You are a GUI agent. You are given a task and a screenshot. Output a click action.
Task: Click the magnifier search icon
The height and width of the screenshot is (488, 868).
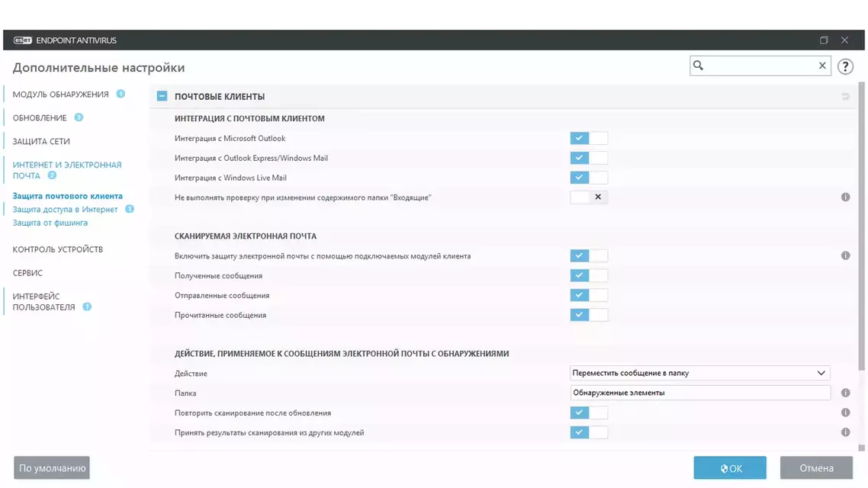click(x=698, y=66)
